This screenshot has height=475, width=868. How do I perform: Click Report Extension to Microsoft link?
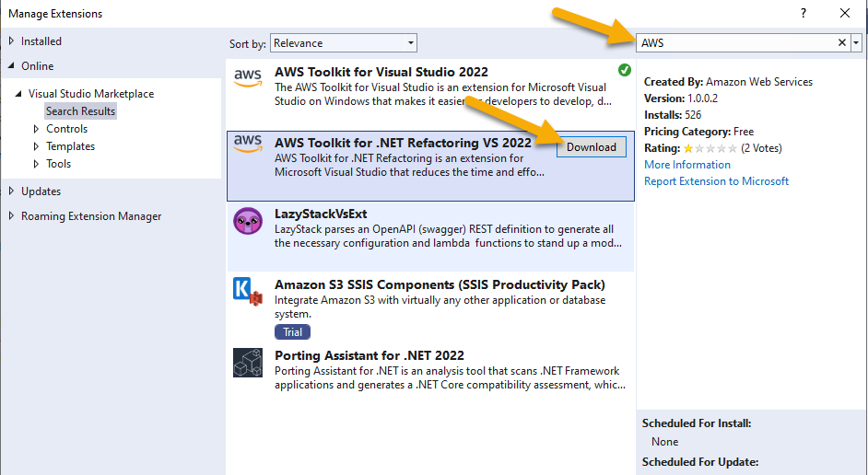click(x=716, y=181)
